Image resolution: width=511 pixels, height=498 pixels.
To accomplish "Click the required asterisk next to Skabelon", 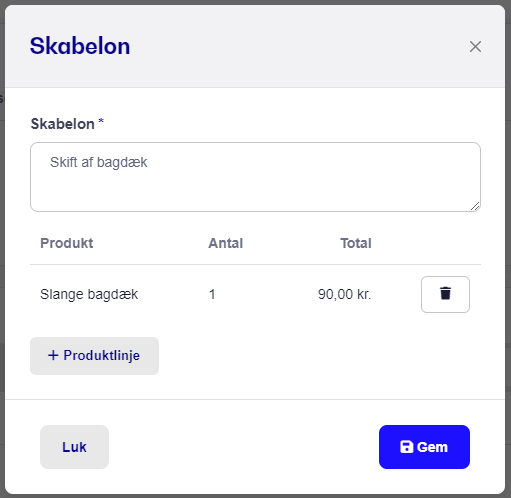I will [x=101, y=121].
